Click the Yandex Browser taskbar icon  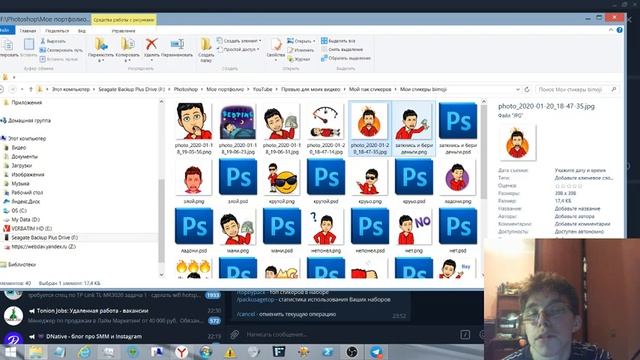pyautogui.click(x=182, y=352)
